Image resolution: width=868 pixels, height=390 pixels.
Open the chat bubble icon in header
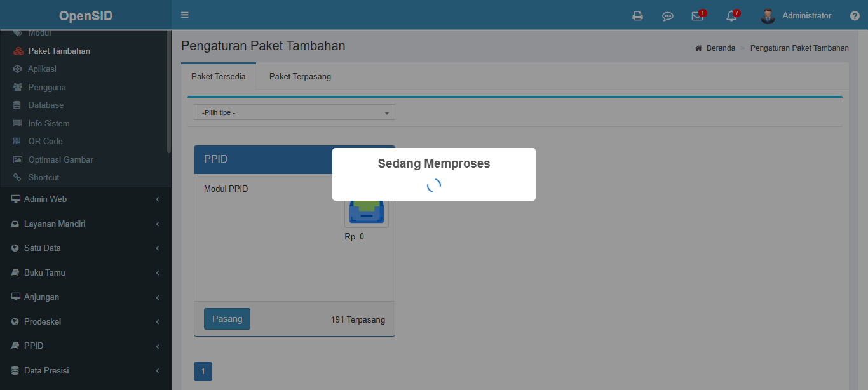click(x=668, y=17)
